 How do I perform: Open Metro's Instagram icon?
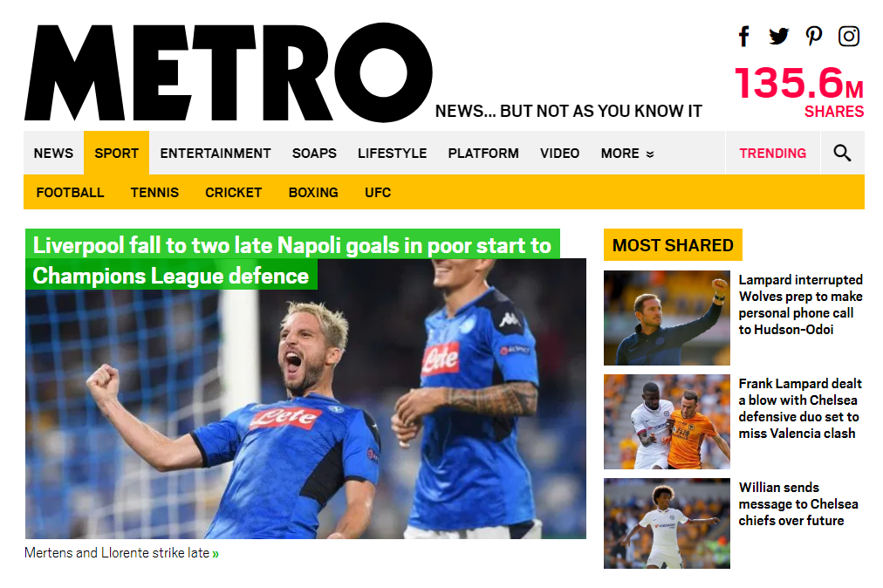click(x=849, y=37)
